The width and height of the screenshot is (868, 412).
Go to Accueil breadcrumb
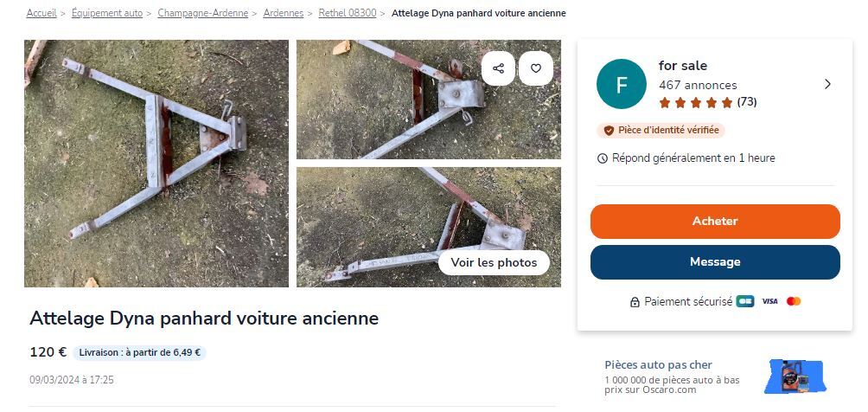pyautogui.click(x=41, y=14)
